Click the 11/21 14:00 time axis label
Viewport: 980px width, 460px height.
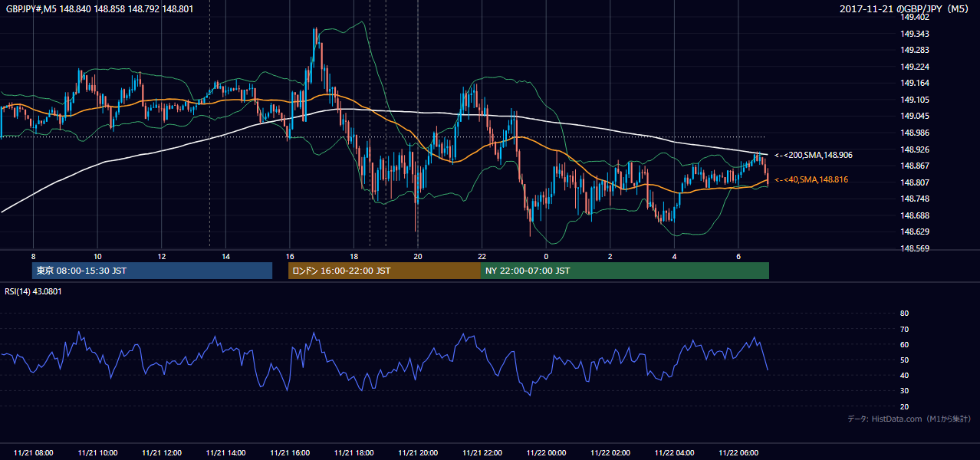click(x=226, y=453)
